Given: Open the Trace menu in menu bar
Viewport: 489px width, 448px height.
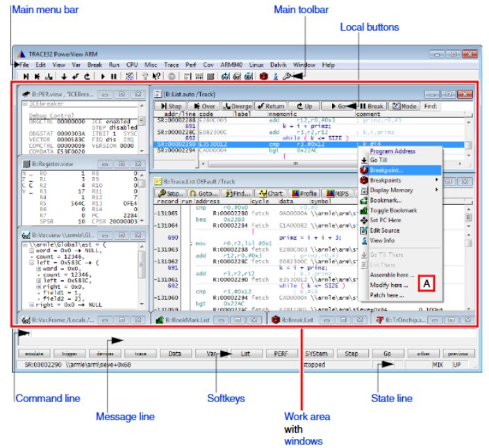Looking at the screenshot, I should [x=172, y=65].
